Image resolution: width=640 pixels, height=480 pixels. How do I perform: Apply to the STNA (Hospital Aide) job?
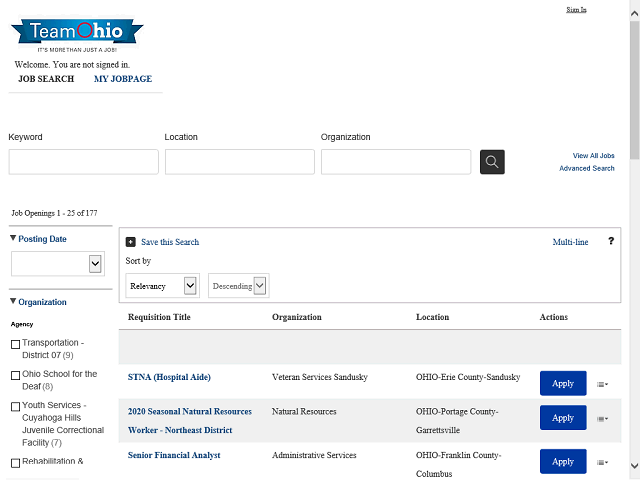563,383
